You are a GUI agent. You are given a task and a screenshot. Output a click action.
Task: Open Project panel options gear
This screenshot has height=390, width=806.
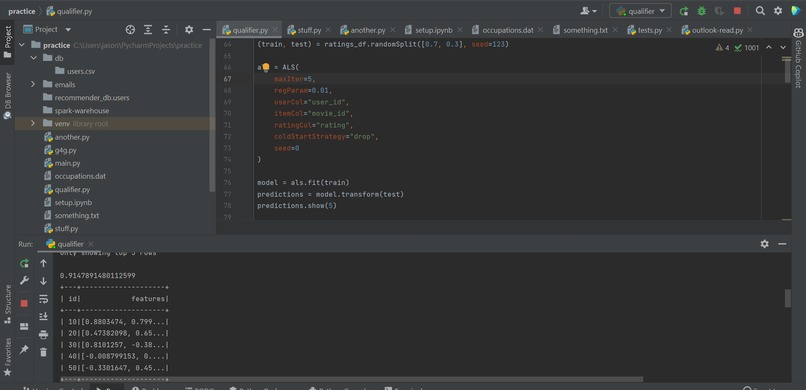pyautogui.click(x=189, y=30)
